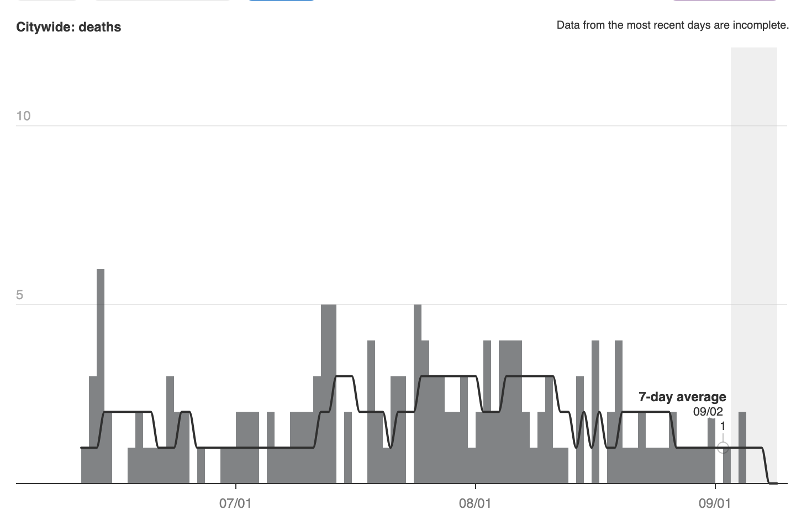Click the hover marker circle on the average line
812x521 pixels.
pos(723,448)
